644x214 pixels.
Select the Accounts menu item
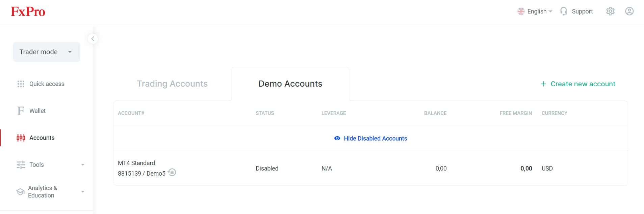point(42,138)
